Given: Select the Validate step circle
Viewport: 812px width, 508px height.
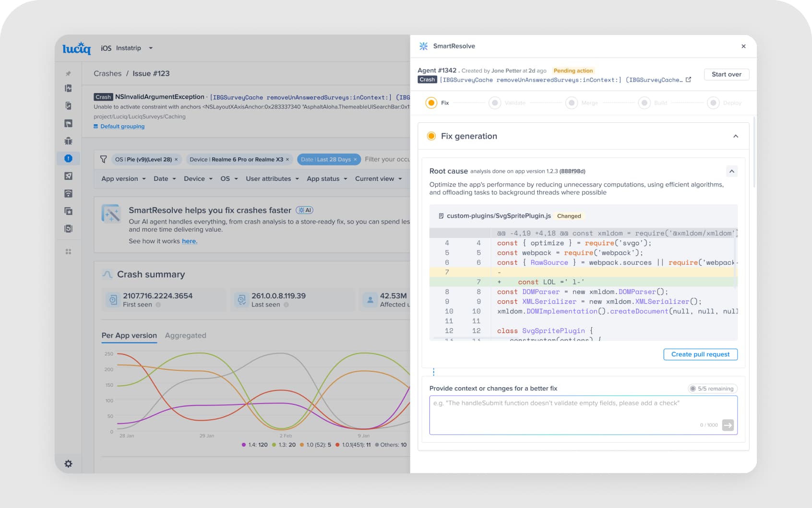Looking at the screenshot, I should coord(495,103).
